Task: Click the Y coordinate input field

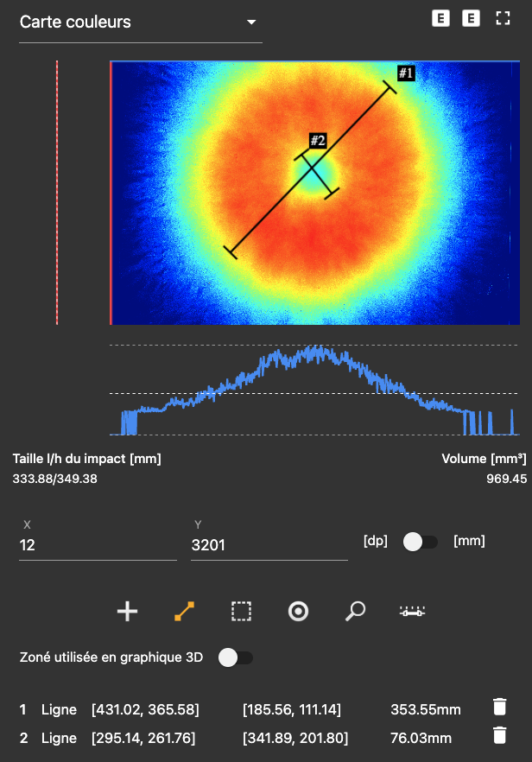Action: tap(269, 545)
